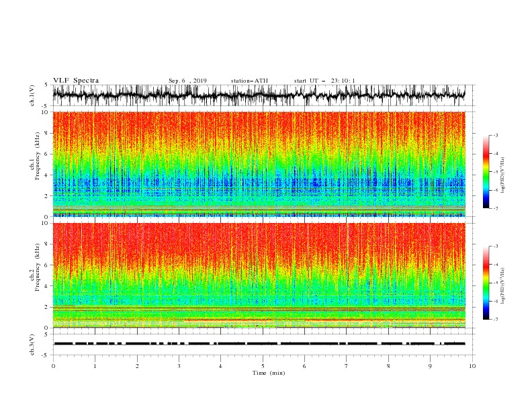Click the time axis tick label "7"
532x411 pixels.
[347, 366]
